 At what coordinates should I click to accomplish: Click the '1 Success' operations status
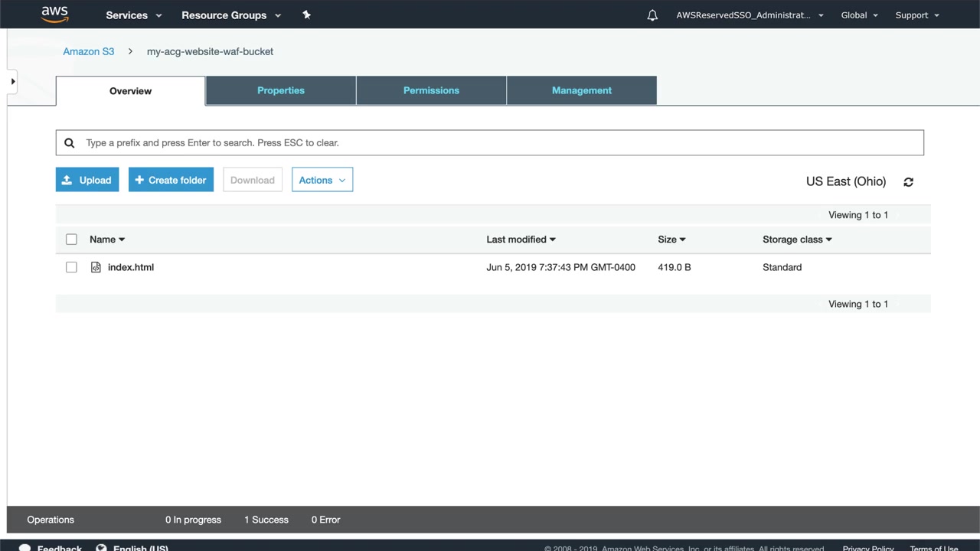click(266, 520)
